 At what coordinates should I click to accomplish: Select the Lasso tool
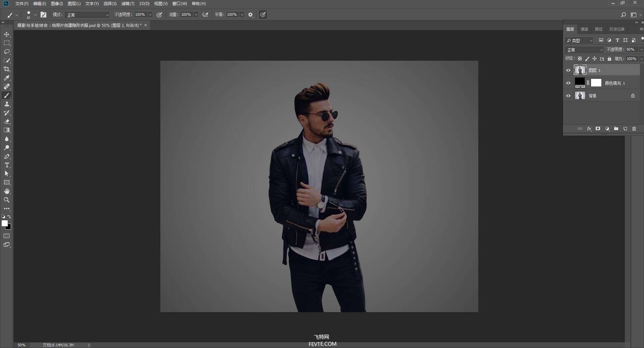7,52
